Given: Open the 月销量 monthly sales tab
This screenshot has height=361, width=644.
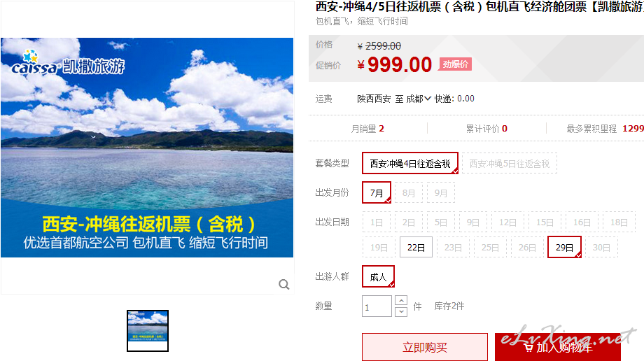Looking at the screenshot, I should point(367,129).
